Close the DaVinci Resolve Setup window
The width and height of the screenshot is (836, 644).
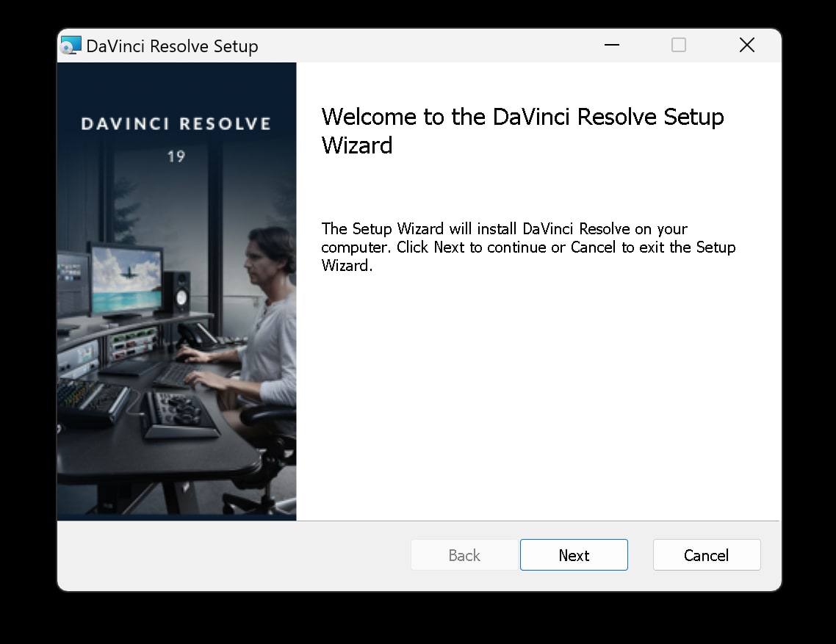(x=746, y=46)
